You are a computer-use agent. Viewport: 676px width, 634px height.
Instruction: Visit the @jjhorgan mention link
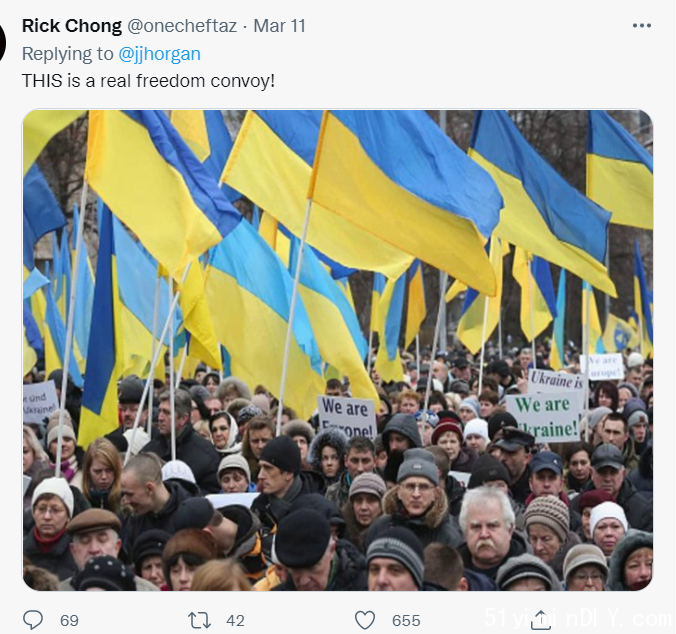[159, 54]
